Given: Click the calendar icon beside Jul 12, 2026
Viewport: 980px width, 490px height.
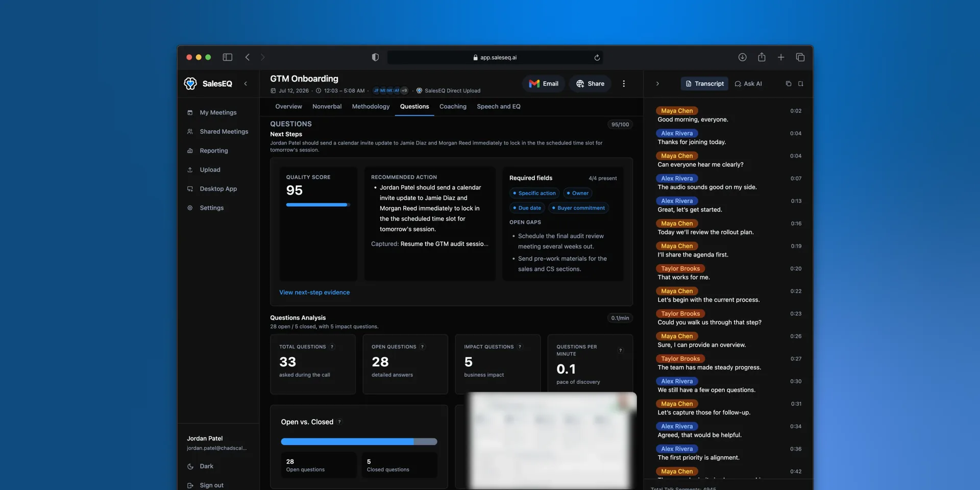Looking at the screenshot, I should [273, 91].
